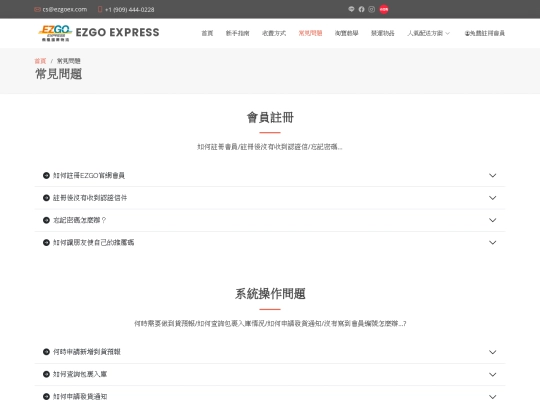This screenshot has width=540, height=405.
Task: Click the +1 (909) 444-0228 phone number
Action: (x=129, y=10)
